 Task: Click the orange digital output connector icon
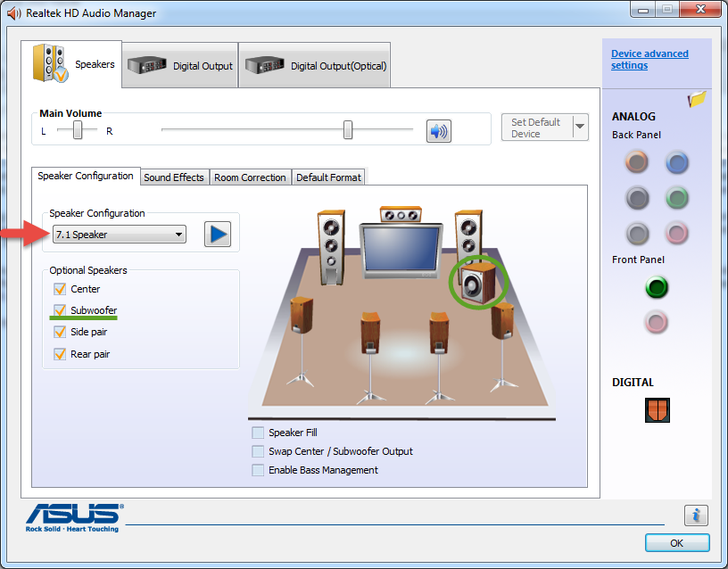tap(657, 409)
